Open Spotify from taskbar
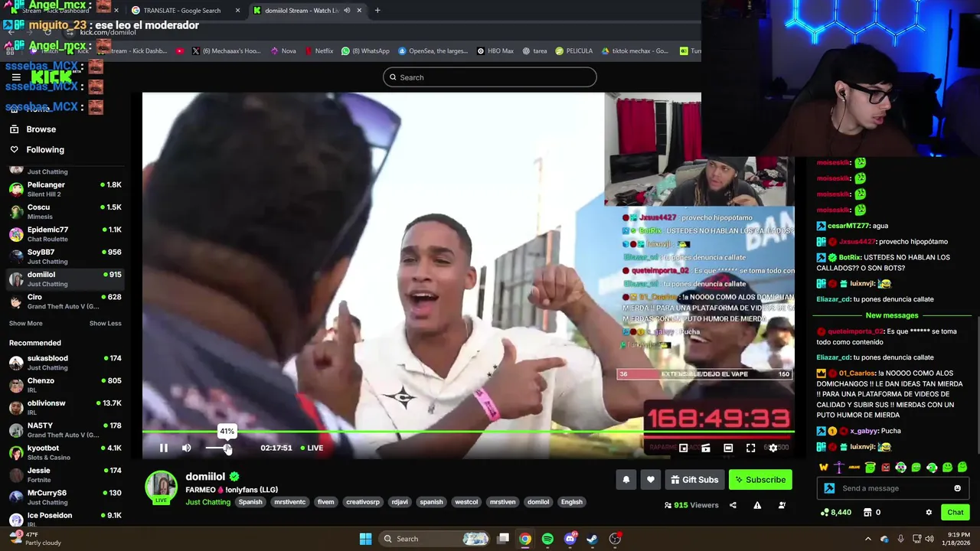The height and width of the screenshot is (551, 980). (547, 539)
